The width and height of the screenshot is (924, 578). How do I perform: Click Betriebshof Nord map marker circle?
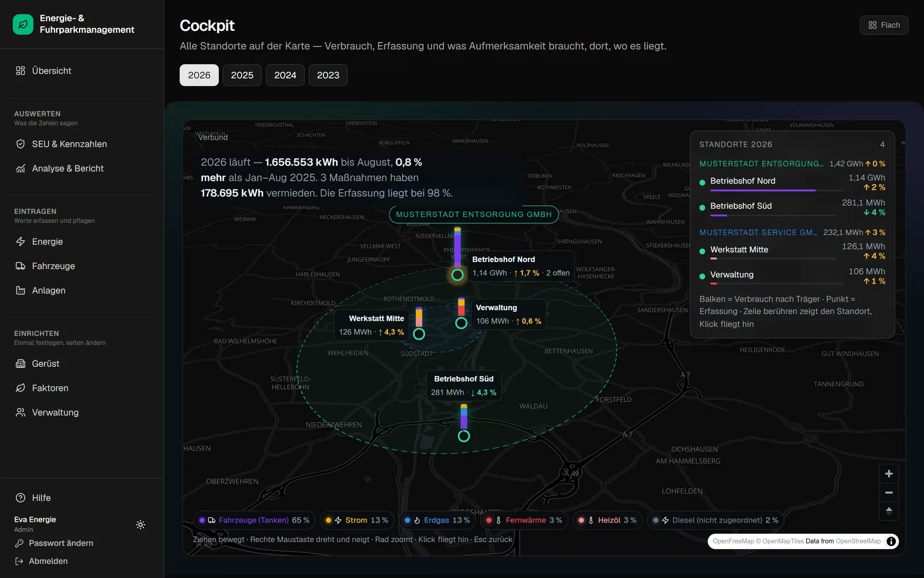click(x=457, y=275)
